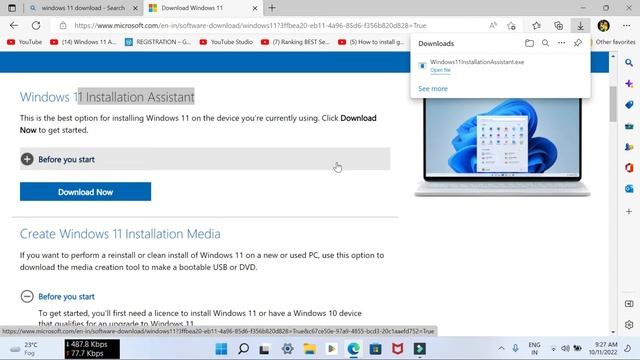Click the Windows 11 Installation Assistant heading
Screen dimensions: 640x360
[107, 97]
